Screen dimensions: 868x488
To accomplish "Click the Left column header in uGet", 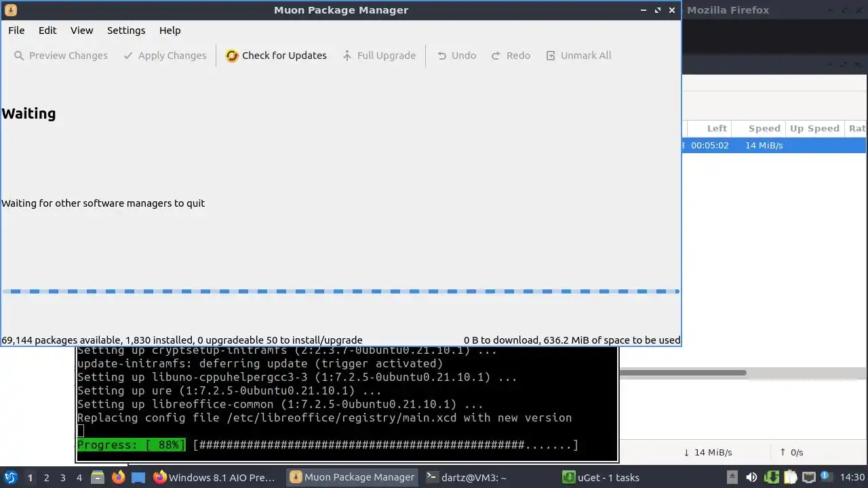I will [710, 128].
